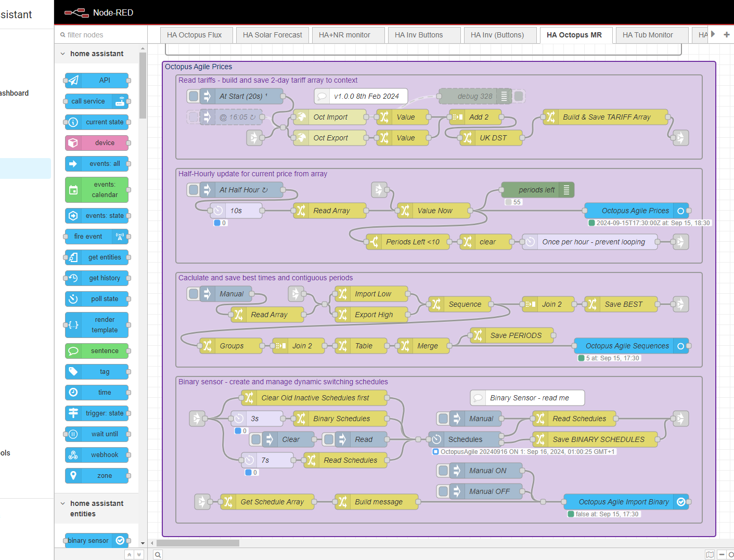Viewport: 734px width, 560px height.
Task: Click the zoom-out icon at bottom right
Action: coord(722,554)
